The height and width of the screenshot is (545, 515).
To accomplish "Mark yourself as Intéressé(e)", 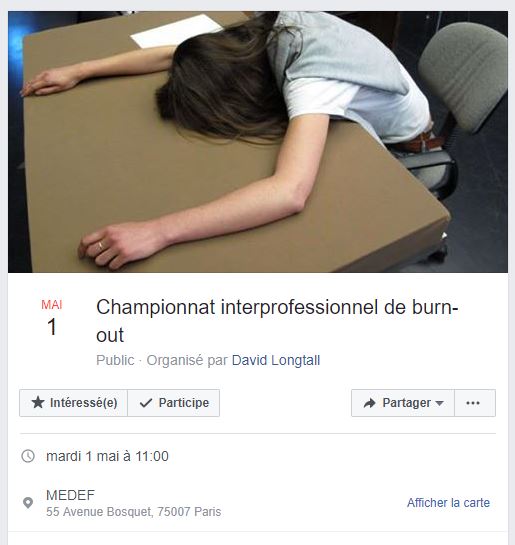I will point(73,403).
